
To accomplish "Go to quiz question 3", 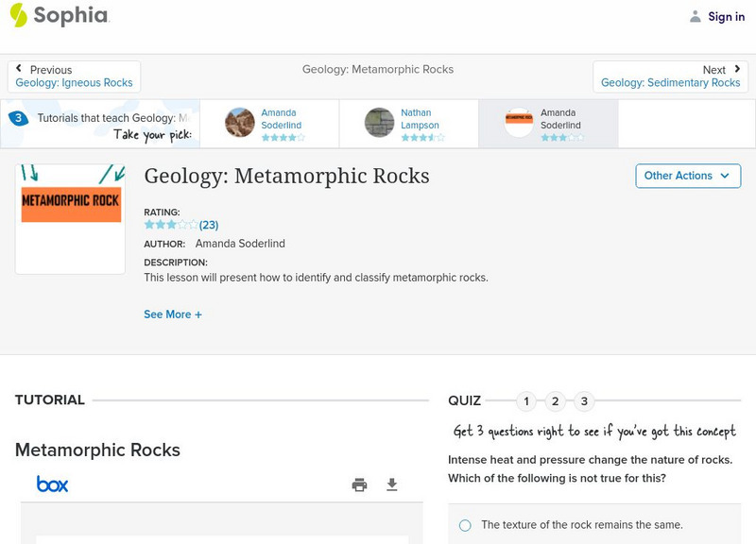I will (x=584, y=401).
